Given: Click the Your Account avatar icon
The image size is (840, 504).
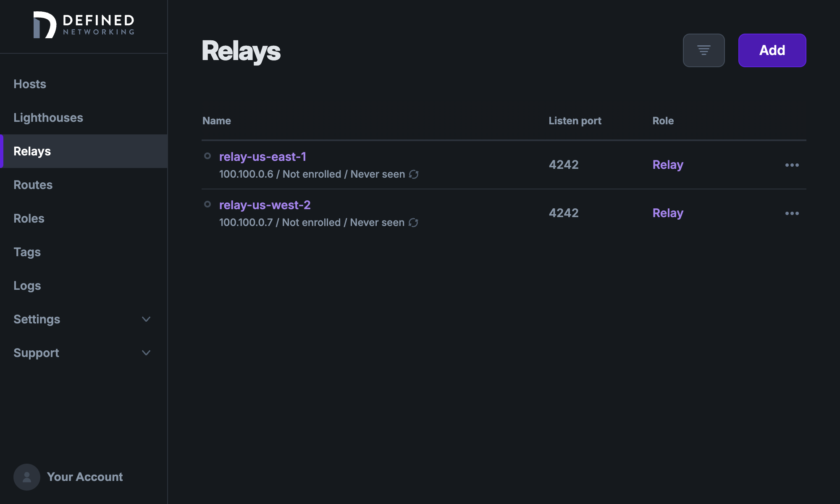Looking at the screenshot, I should click(x=26, y=477).
